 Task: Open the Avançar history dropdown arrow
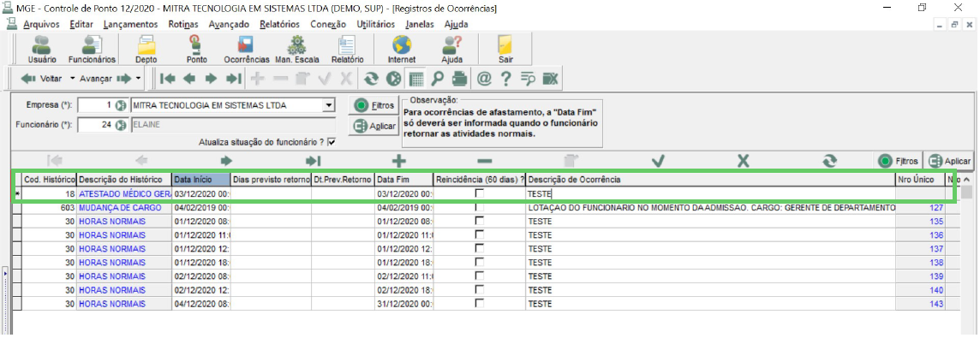coord(138,79)
